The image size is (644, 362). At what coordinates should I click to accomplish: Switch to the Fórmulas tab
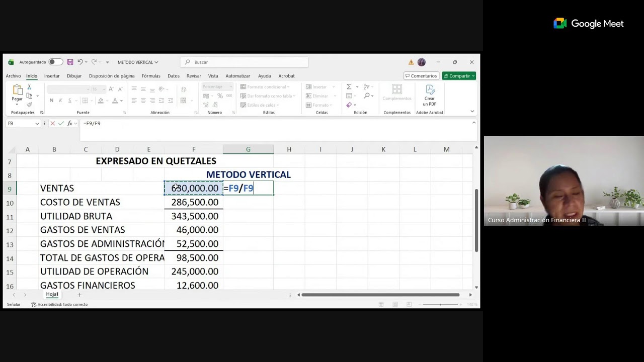point(151,76)
